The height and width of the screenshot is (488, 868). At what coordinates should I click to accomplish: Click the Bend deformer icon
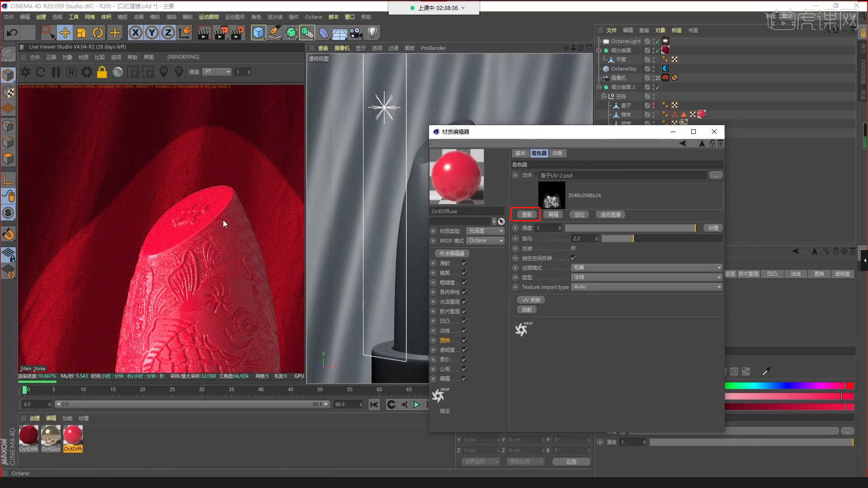tap(324, 33)
